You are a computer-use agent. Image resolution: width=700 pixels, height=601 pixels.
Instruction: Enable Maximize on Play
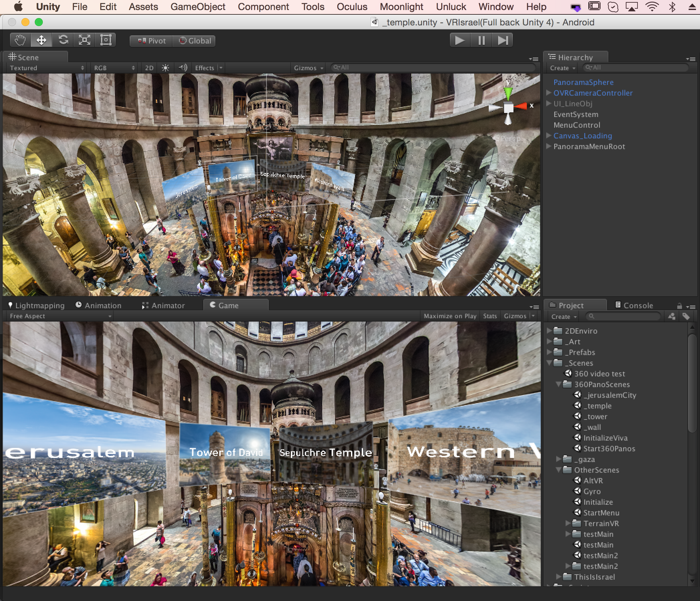point(450,316)
